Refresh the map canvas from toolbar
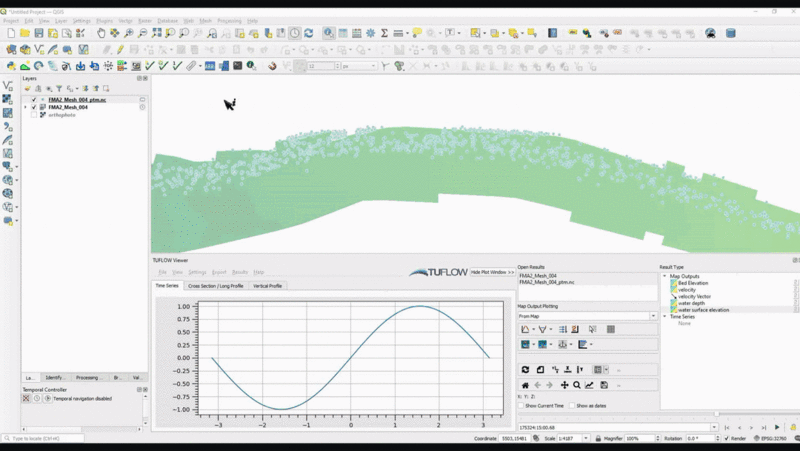Viewport: 800px width, 451px height. coord(309,33)
